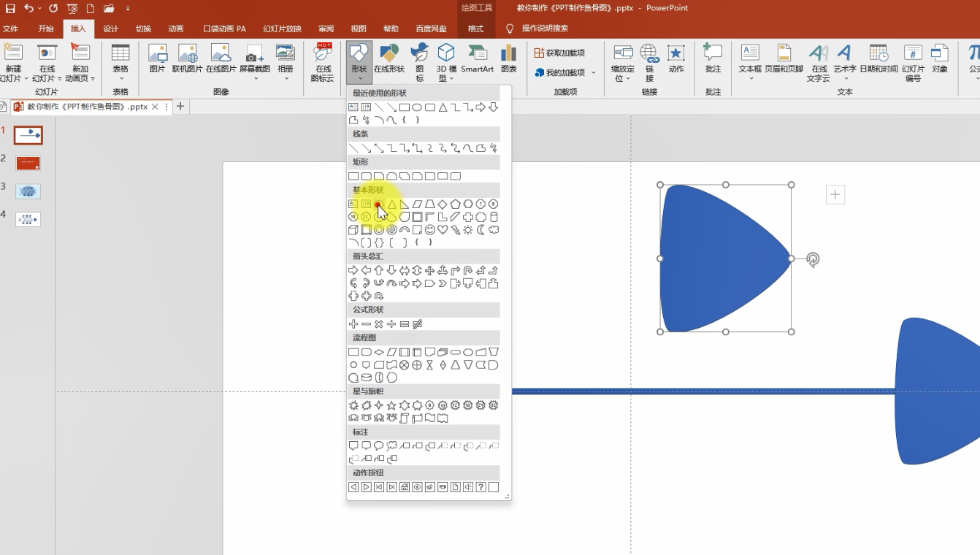Close the 教你制作 pptx document tab

[x=155, y=107]
